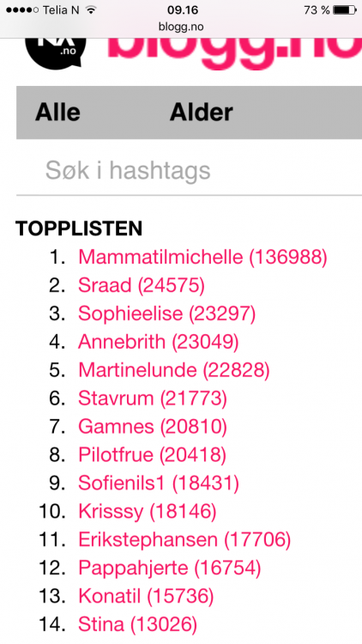Open Mammatilmichelle blog link
Screen dimensions: 362x644
click(202, 257)
